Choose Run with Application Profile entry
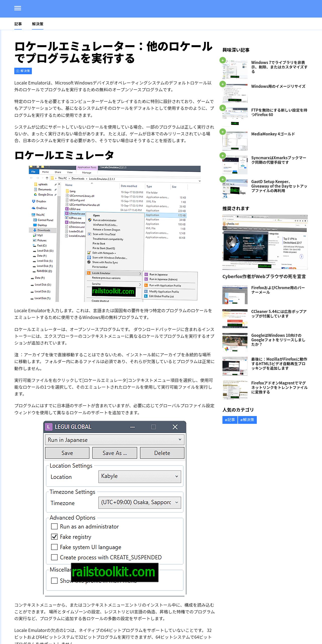 tap(165, 286)
